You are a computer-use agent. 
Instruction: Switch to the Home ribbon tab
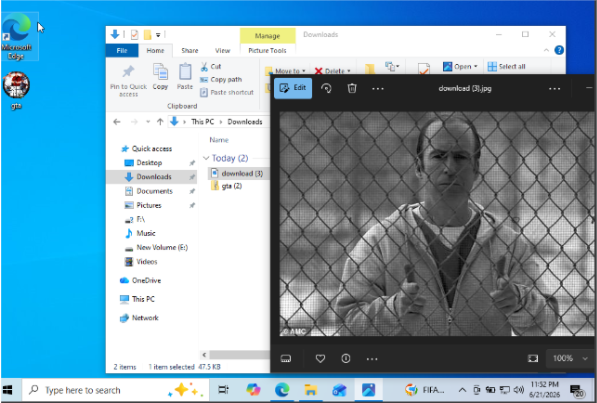(x=155, y=50)
